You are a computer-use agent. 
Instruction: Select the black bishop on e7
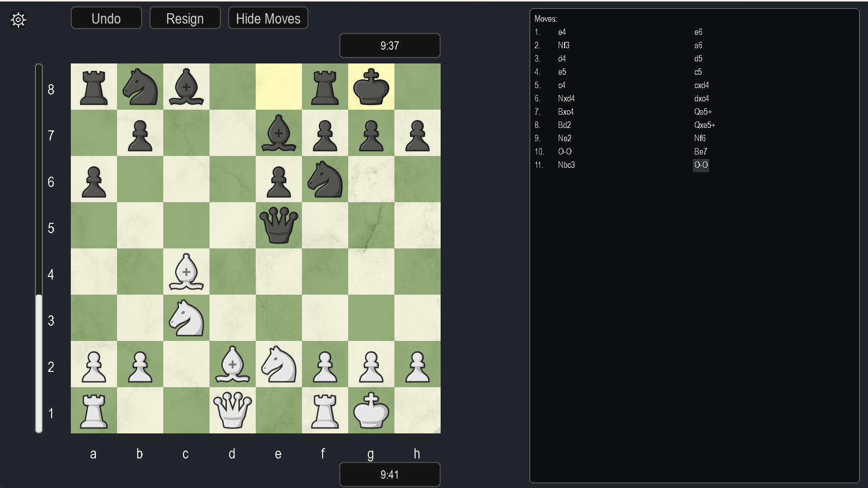[279, 133]
